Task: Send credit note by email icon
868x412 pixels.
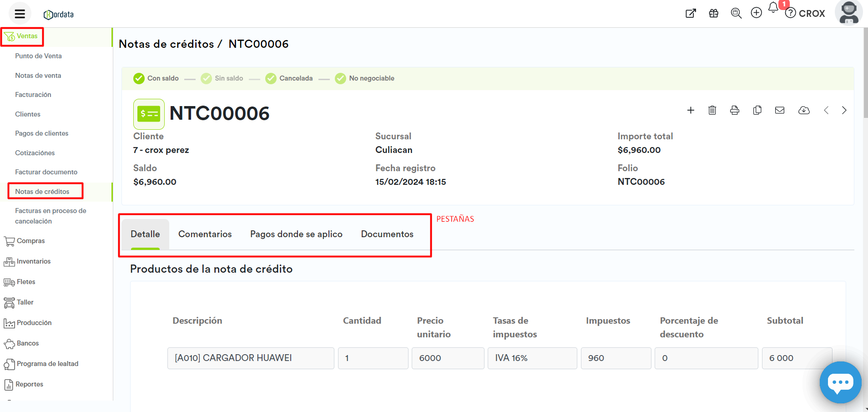Action: [x=779, y=110]
